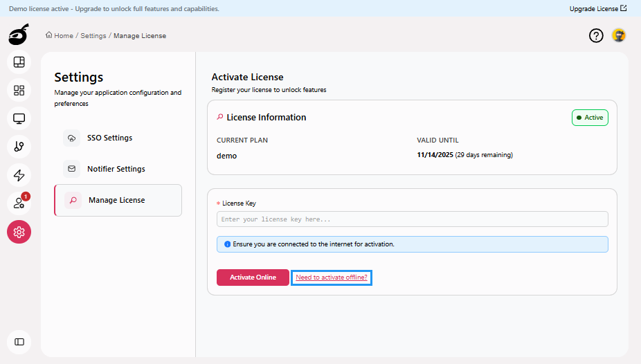The image size is (641, 364).
Task: Click the ninja app logo in sidebar
Action: pyautogui.click(x=19, y=35)
